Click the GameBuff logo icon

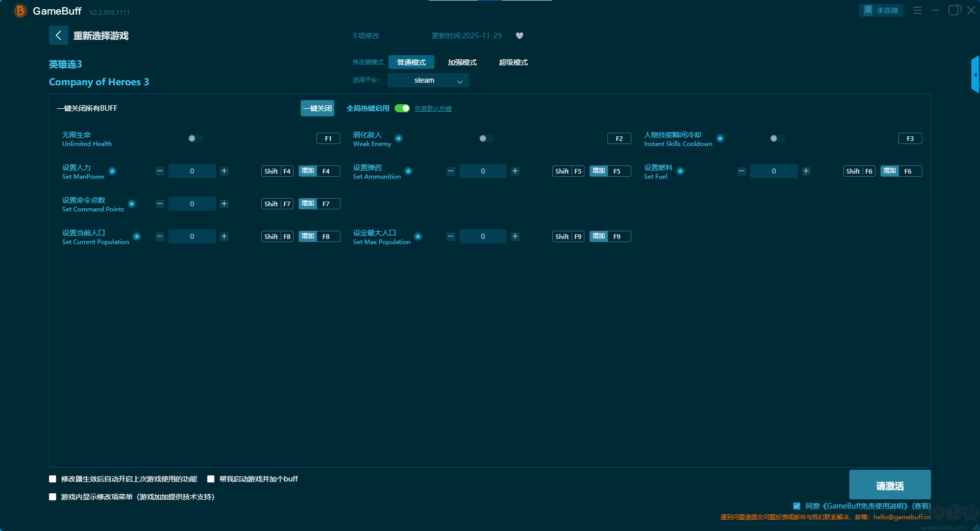(x=20, y=11)
